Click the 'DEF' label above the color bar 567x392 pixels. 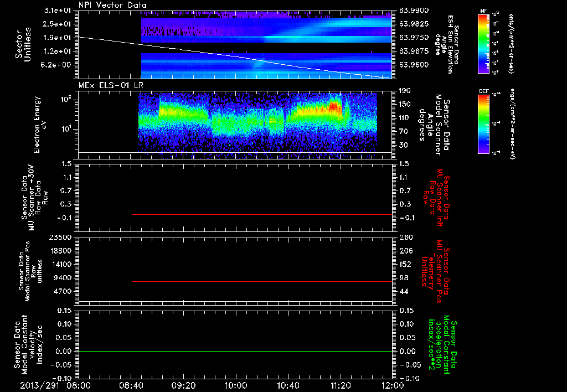point(483,91)
